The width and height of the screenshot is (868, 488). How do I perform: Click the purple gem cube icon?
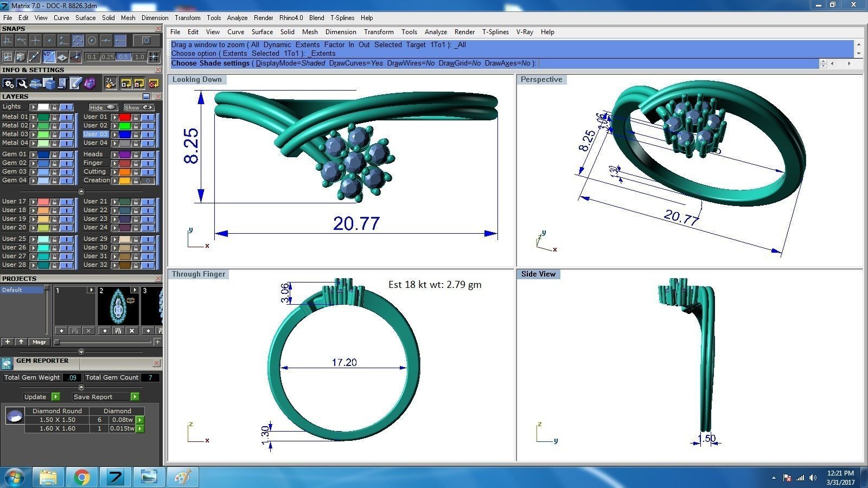click(x=90, y=83)
